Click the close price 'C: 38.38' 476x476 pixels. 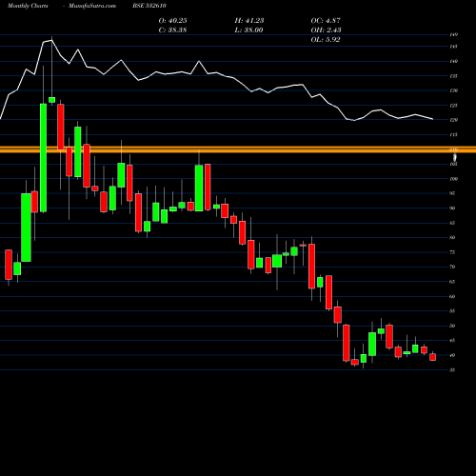(172, 30)
